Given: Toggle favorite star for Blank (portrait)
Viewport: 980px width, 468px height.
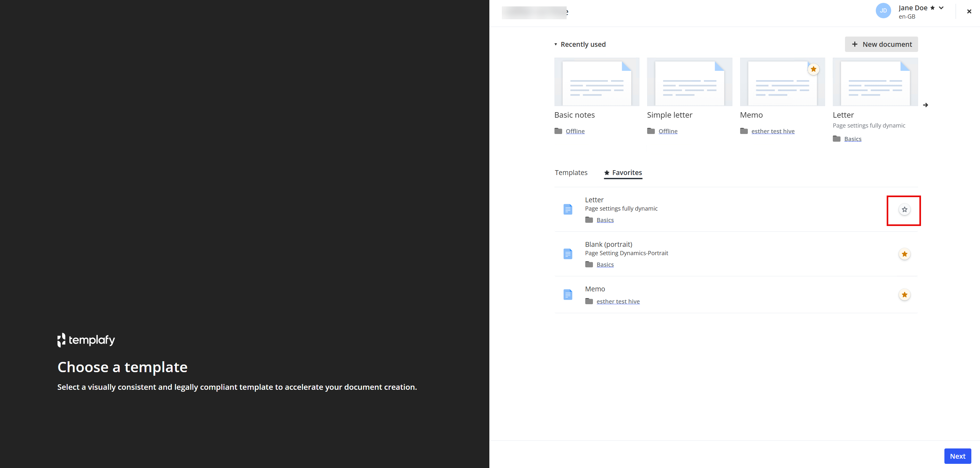Looking at the screenshot, I should [904, 254].
